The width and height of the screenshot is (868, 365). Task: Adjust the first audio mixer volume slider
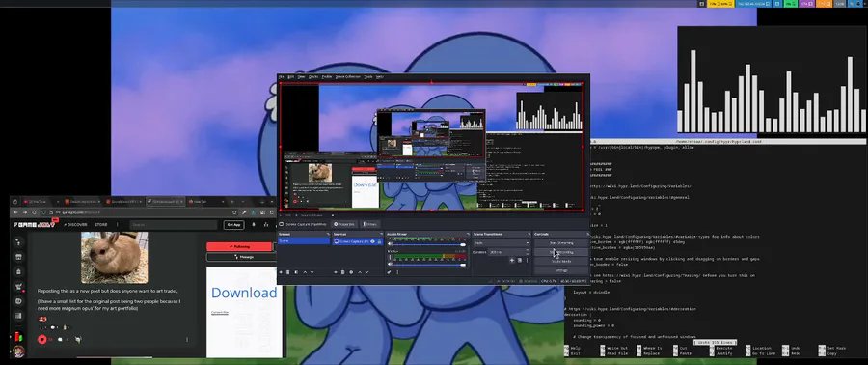[x=429, y=245]
